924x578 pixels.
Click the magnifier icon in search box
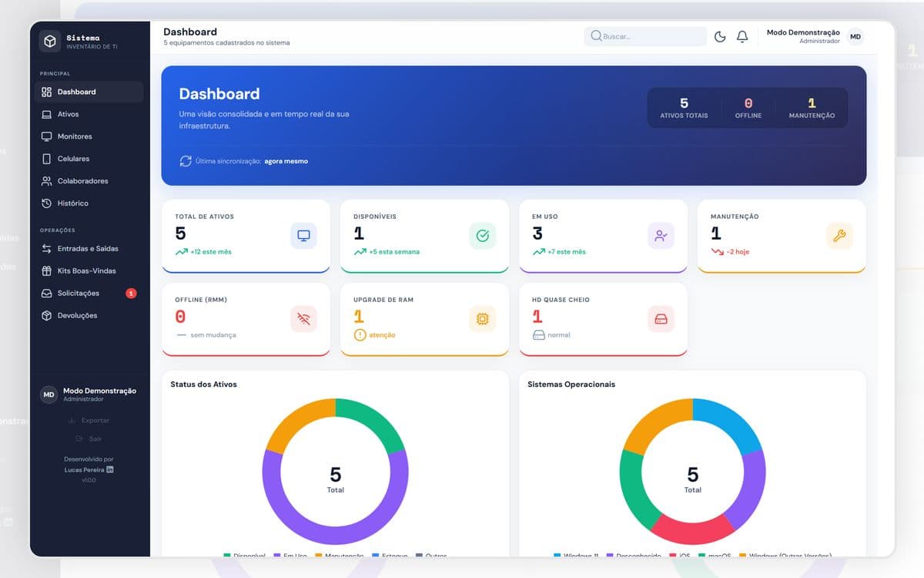(x=596, y=36)
